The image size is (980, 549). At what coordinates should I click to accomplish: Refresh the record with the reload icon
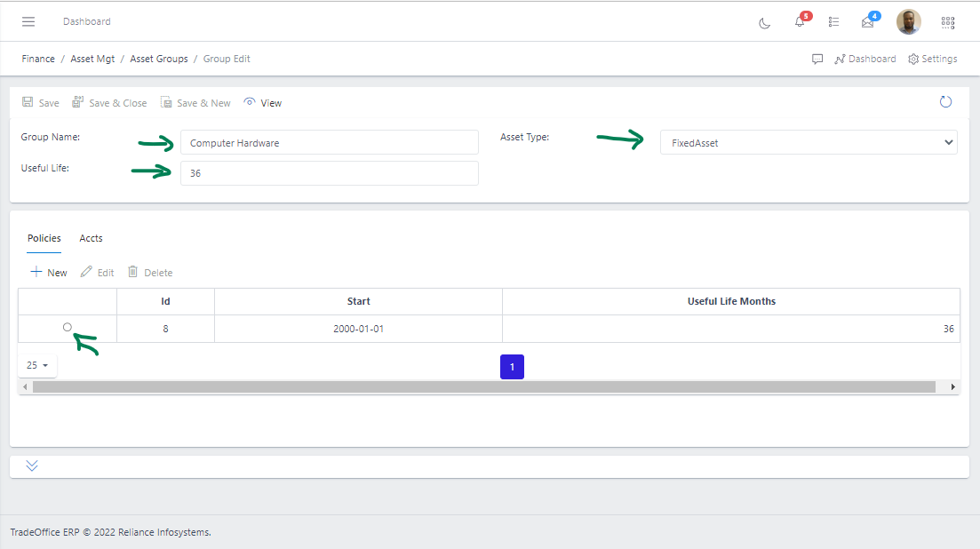(x=945, y=101)
